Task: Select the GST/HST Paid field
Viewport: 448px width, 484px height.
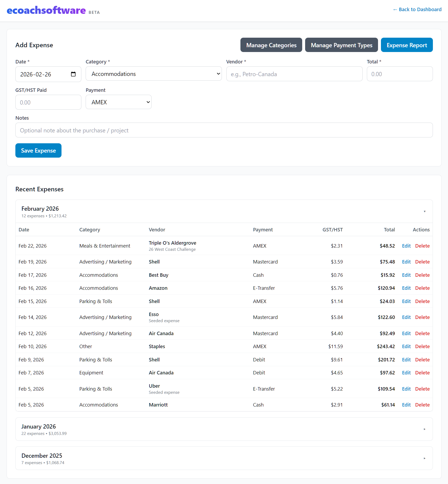Action: tap(48, 102)
